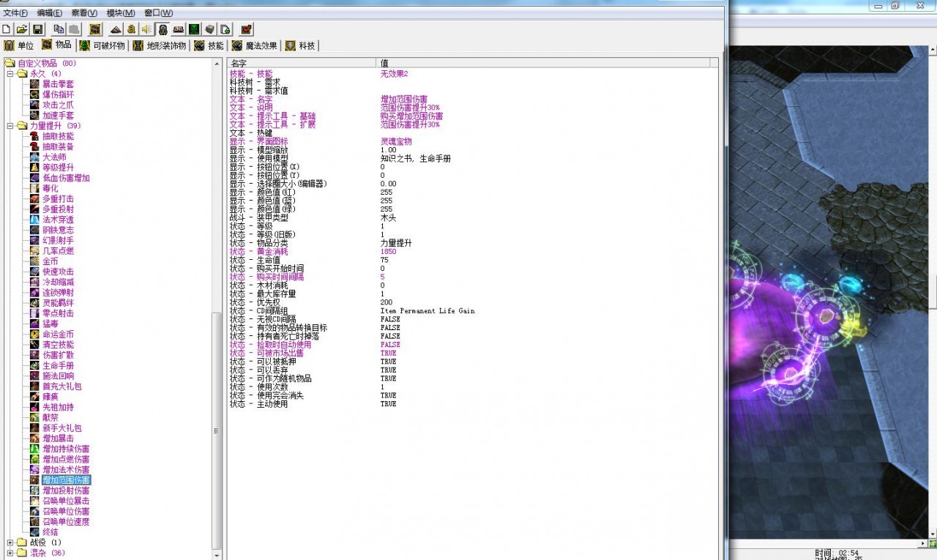
Task: Click the Paste object toolbar icon
Action: pos(74,29)
